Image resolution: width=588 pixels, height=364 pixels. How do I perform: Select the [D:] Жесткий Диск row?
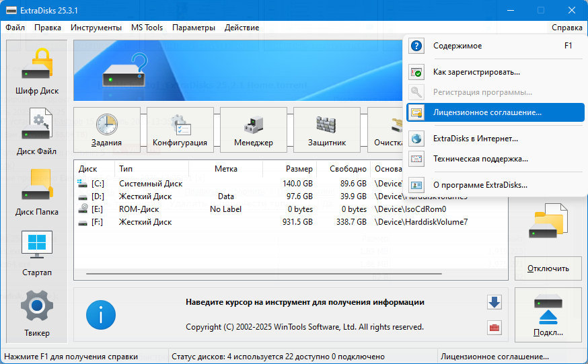pyautogui.click(x=291, y=196)
